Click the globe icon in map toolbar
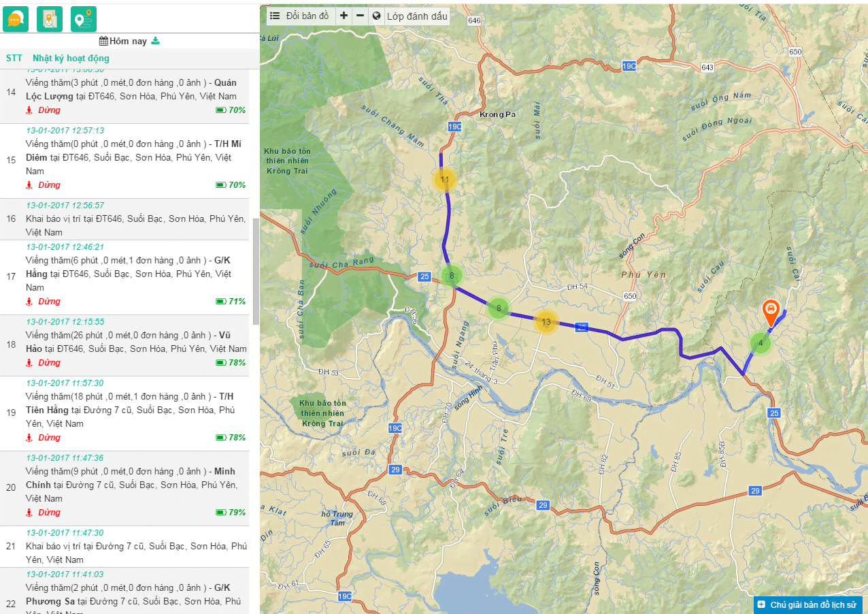Screen dimensions: 868x614 pos(376,16)
